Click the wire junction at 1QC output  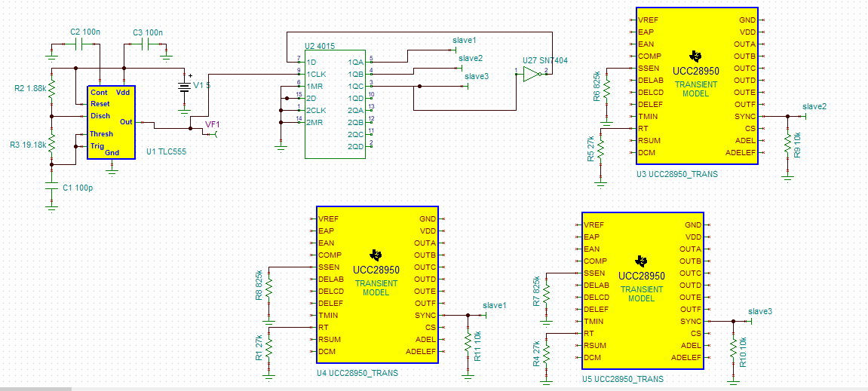(x=419, y=87)
